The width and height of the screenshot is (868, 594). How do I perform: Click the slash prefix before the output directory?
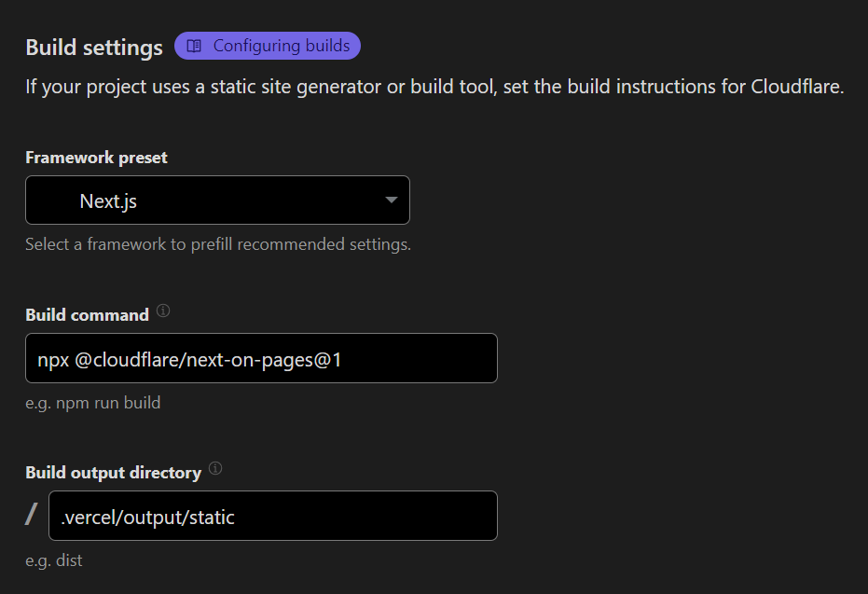tap(29, 514)
